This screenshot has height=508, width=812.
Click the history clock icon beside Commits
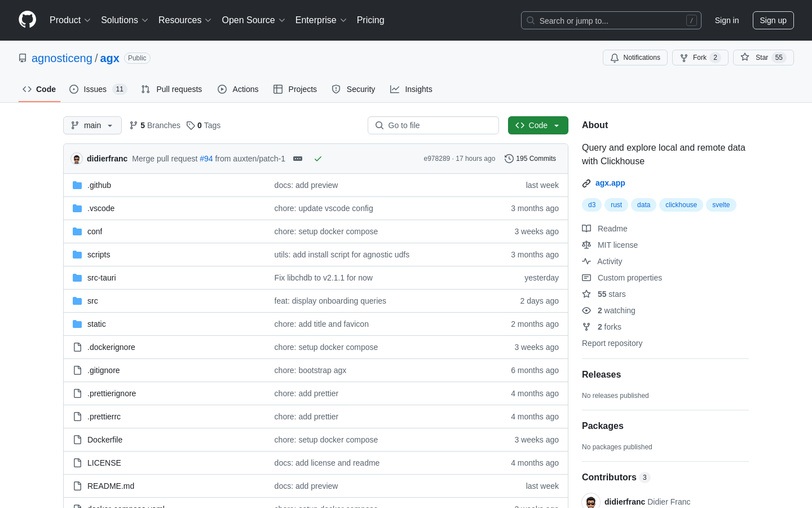509,159
